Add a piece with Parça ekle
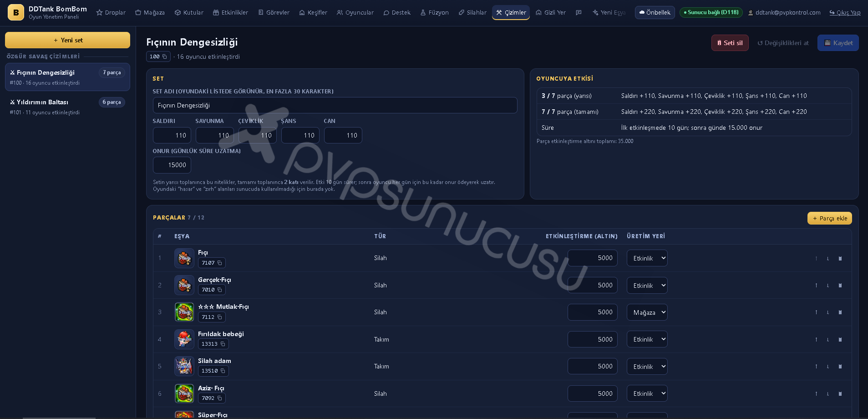Screen dimensions: 868x419 (830, 218)
